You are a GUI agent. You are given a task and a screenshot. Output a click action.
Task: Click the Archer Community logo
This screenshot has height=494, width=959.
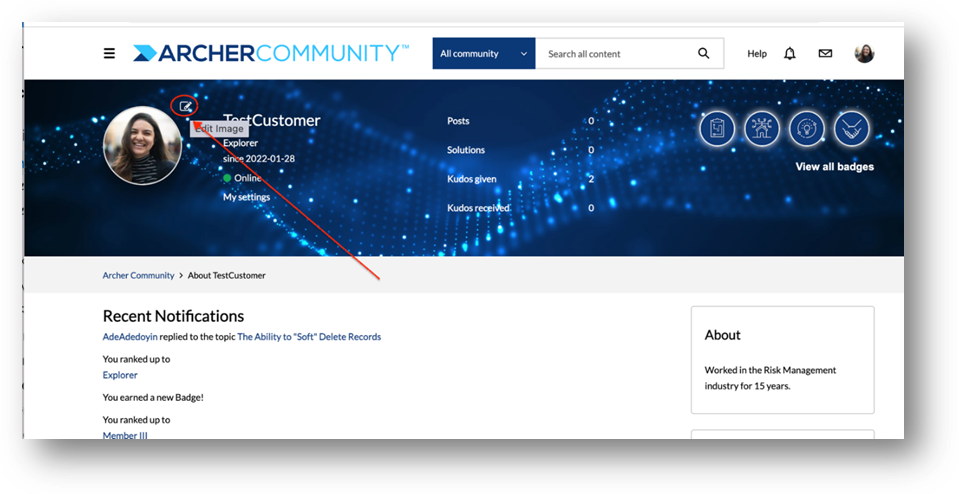271,53
